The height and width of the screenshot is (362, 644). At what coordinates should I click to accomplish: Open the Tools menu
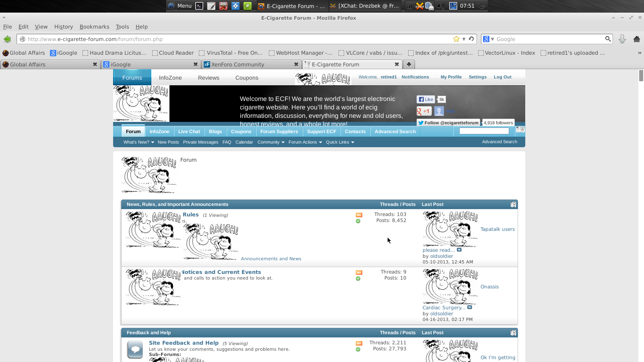click(x=122, y=27)
